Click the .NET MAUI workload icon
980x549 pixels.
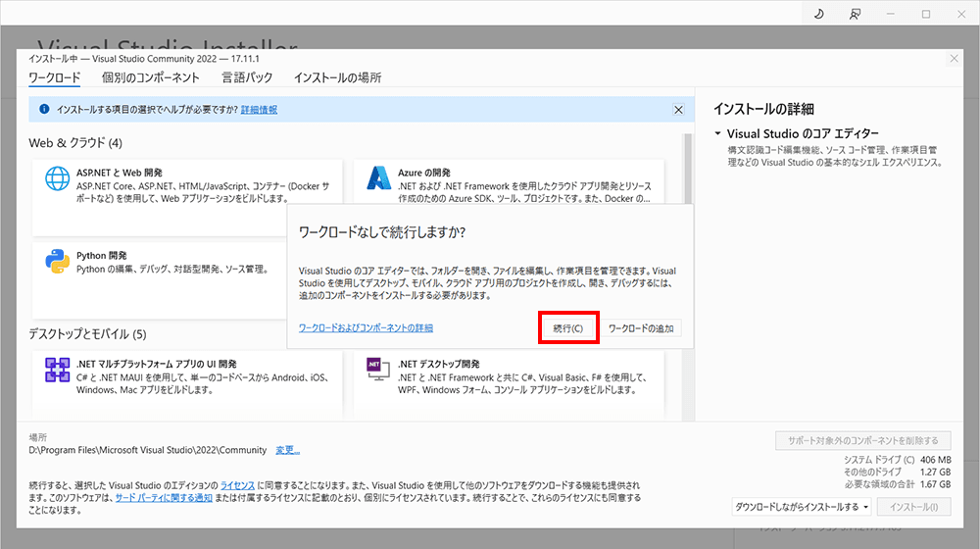[x=58, y=370]
